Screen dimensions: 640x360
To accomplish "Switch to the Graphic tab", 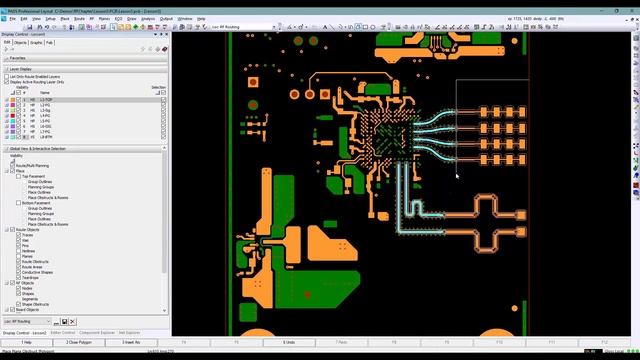I will (36, 42).
